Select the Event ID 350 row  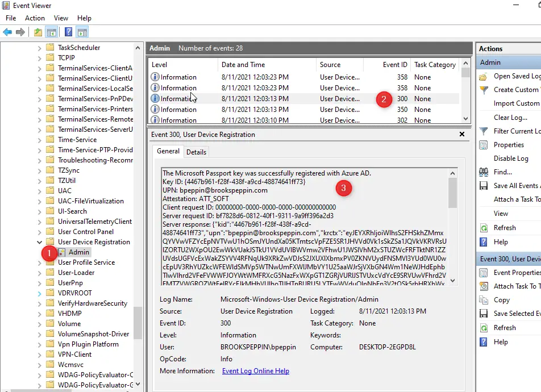pos(305,110)
